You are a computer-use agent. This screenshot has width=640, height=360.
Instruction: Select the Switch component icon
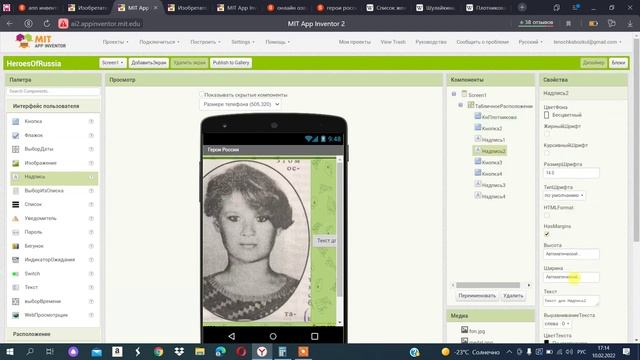coord(16,273)
